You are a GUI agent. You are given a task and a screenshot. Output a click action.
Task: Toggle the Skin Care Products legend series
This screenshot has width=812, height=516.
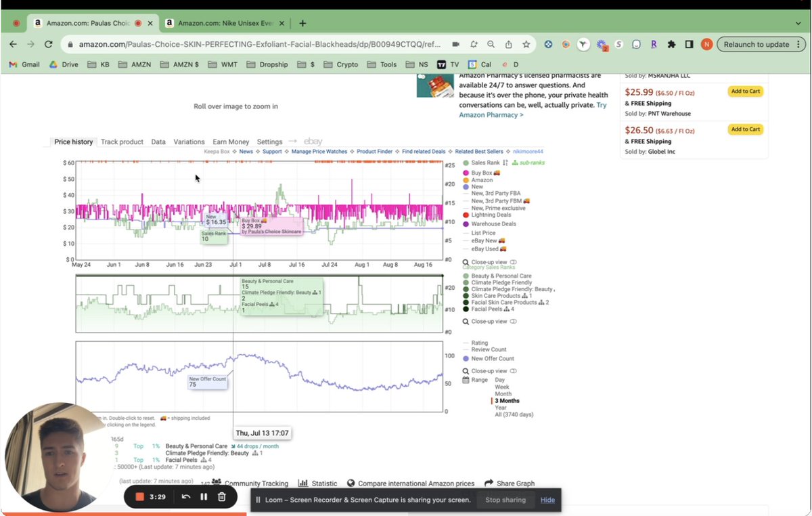pyautogui.click(x=497, y=296)
